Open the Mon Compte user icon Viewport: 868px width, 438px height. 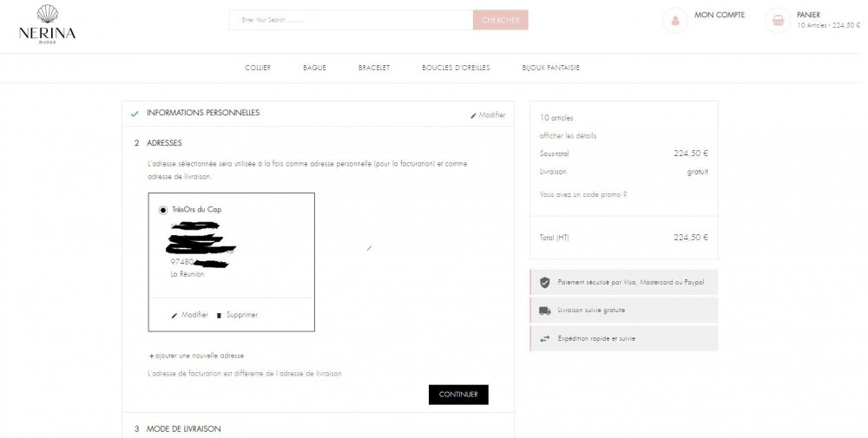674,20
